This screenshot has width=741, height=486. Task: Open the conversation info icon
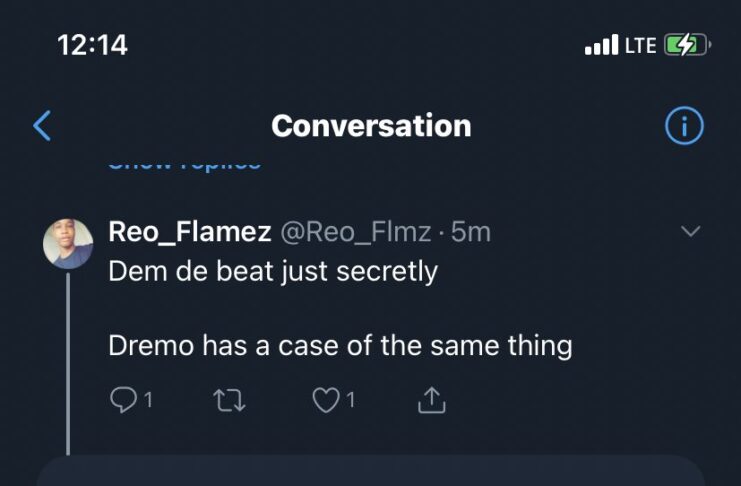(685, 126)
